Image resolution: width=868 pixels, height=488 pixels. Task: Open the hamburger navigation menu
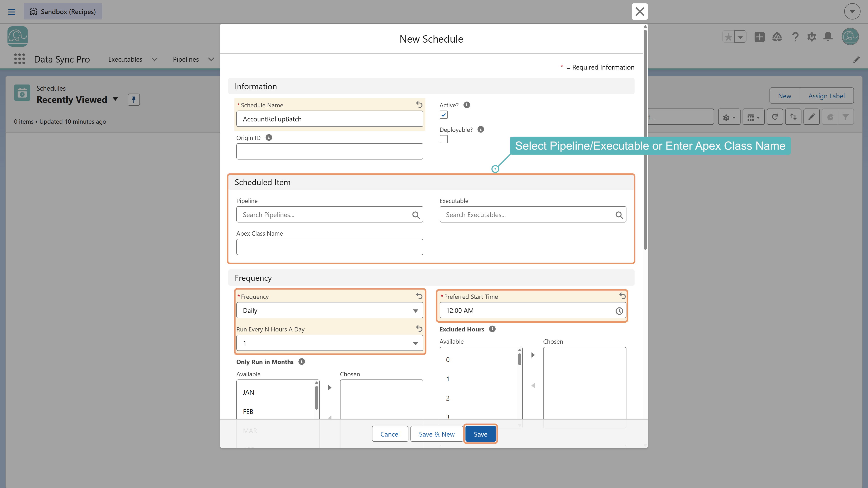[12, 12]
